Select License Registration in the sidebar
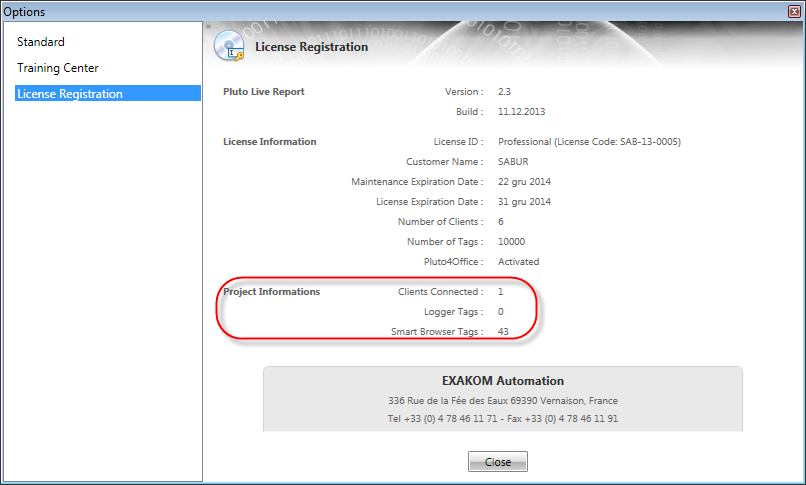Image resolution: width=806 pixels, height=485 pixels. click(108, 94)
